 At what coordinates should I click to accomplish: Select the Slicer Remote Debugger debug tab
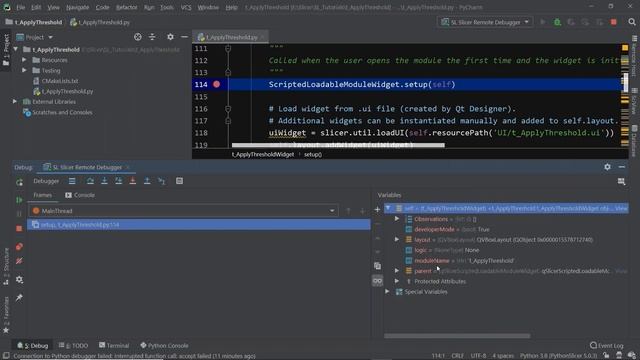pos(87,167)
